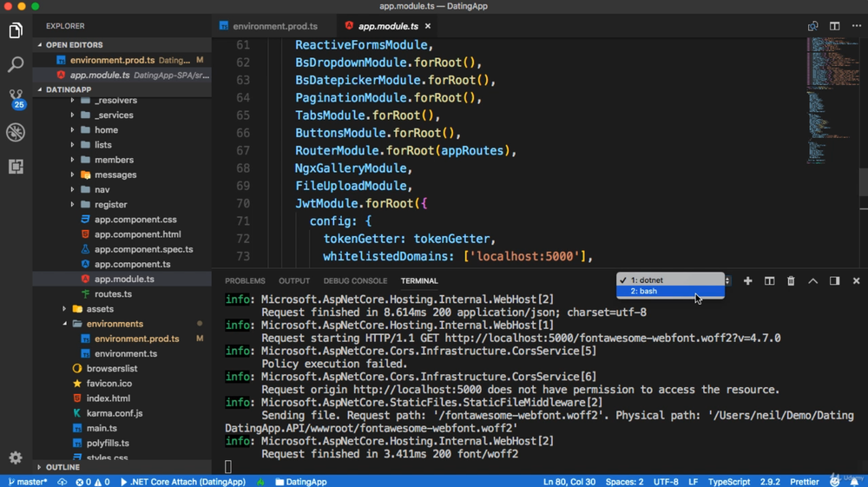Image resolution: width=868 pixels, height=487 pixels.
Task: Open the Search view icon
Action: (x=16, y=64)
